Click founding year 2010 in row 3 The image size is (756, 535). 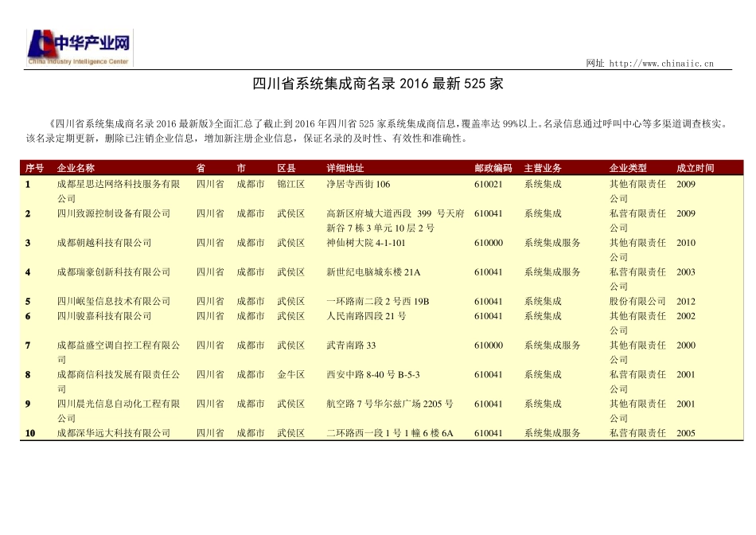pos(686,243)
